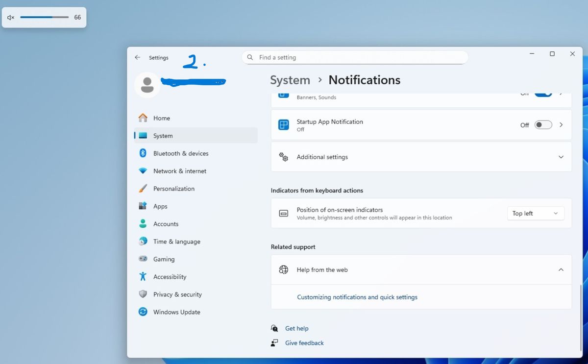Toggle off the partially visible top notification switch
The height and width of the screenshot is (364, 588).
tap(543, 94)
